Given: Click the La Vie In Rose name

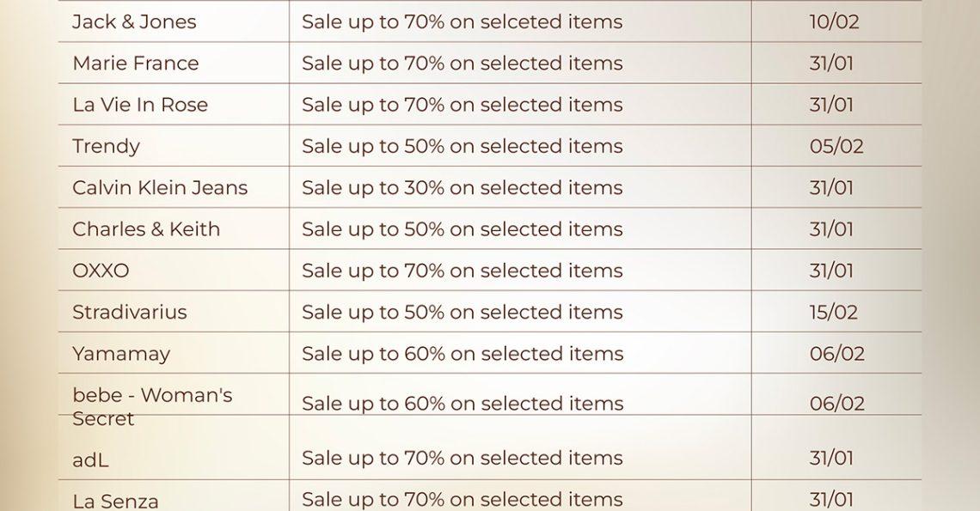Looking at the screenshot, I should point(140,105).
